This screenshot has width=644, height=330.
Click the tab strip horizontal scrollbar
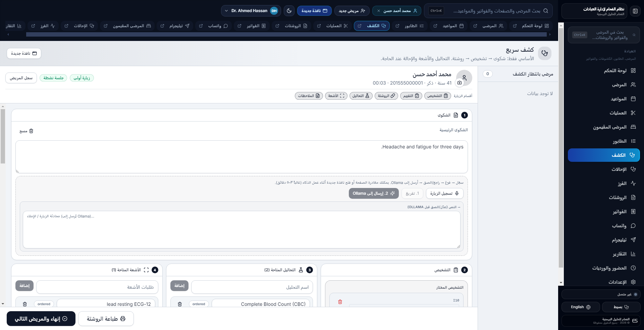[x=286, y=34]
